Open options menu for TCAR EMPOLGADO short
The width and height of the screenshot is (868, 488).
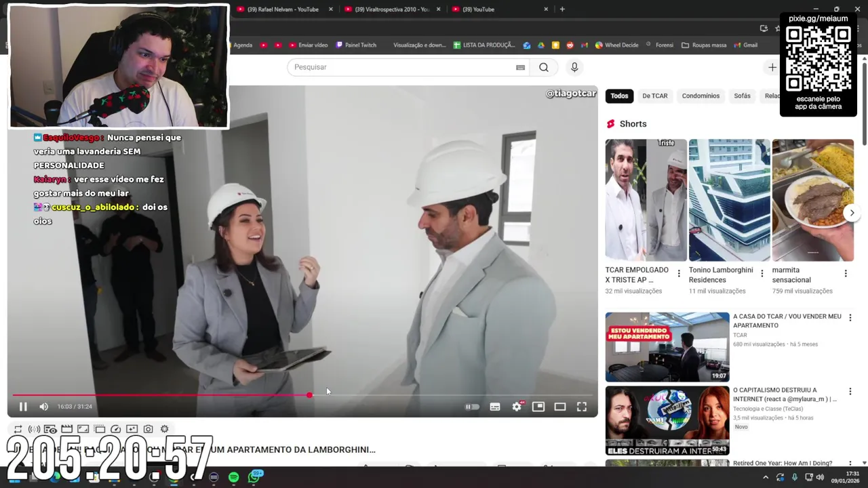click(x=679, y=274)
